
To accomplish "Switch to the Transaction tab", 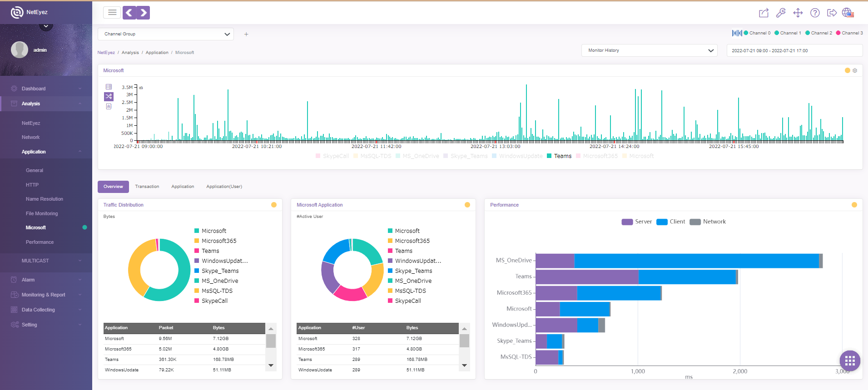I will pos(147,187).
